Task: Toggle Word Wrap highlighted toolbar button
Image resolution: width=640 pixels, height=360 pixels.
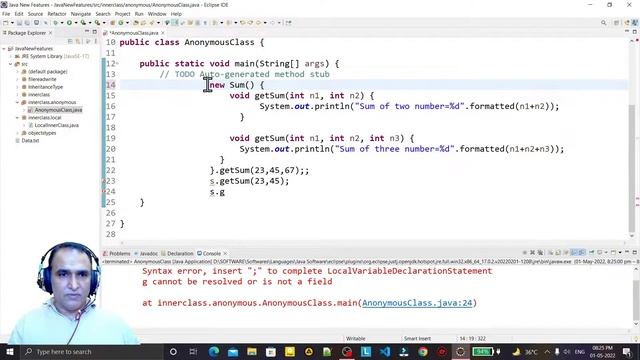Action: [174, 22]
